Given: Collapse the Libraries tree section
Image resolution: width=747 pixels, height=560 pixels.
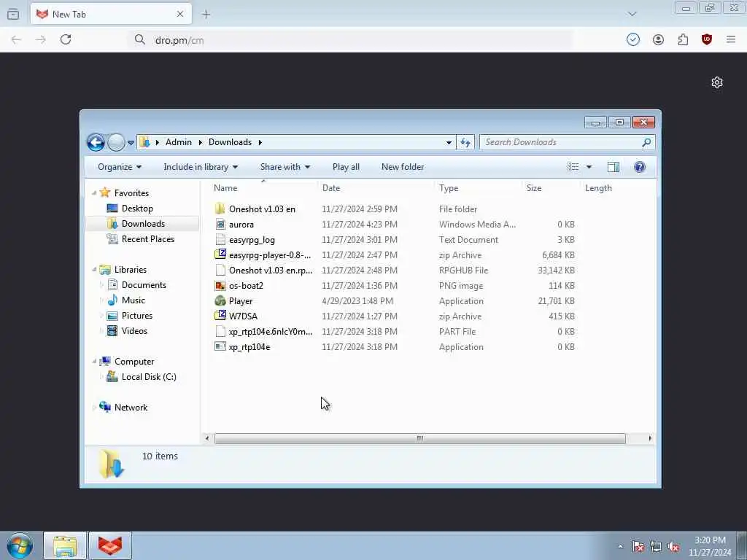Looking at the screenshot, I should coord(94,270).
